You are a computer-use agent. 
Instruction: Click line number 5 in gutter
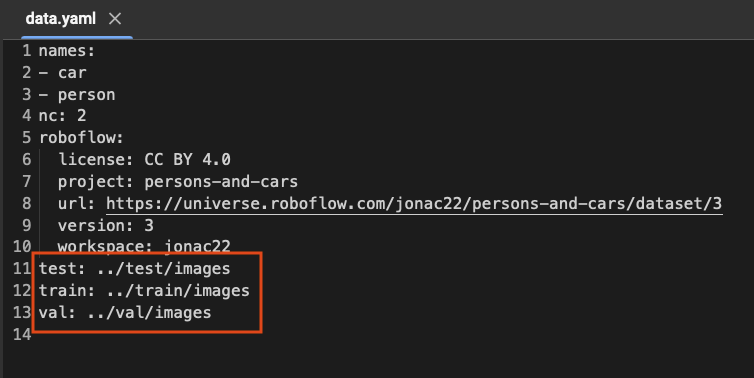click(26, 138)
